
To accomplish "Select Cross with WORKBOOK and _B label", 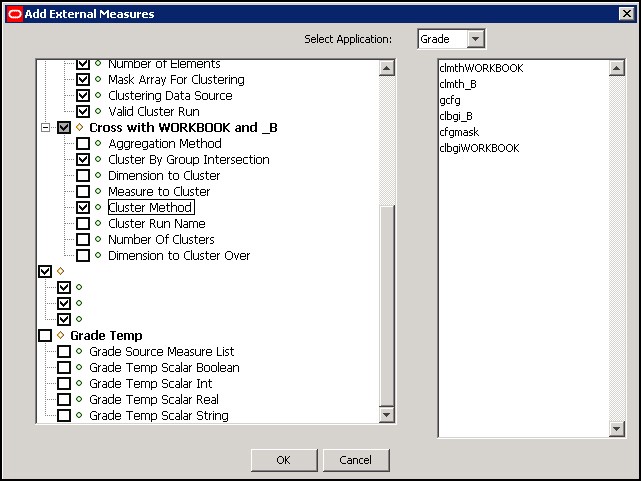I will (x=183, y=128).
